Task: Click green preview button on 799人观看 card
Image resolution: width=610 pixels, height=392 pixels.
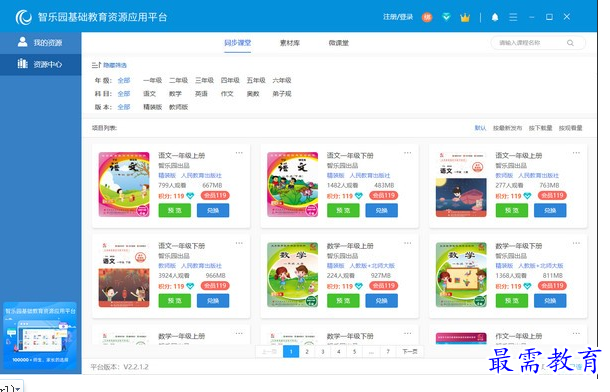Action: (174, 210)
